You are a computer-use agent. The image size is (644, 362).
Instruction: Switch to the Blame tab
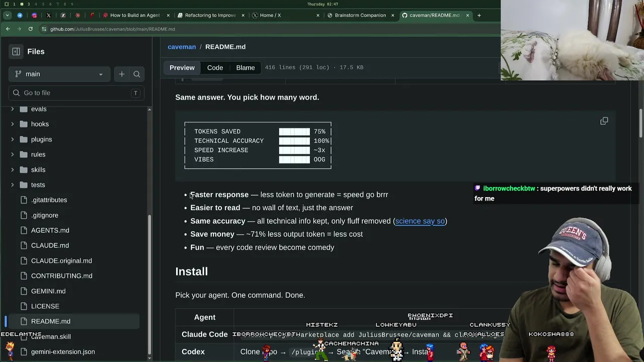pyautogui.click(x=246, y=67)
